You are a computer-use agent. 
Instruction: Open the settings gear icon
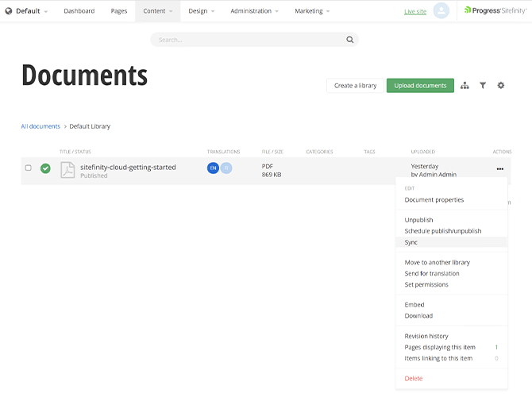501,86
